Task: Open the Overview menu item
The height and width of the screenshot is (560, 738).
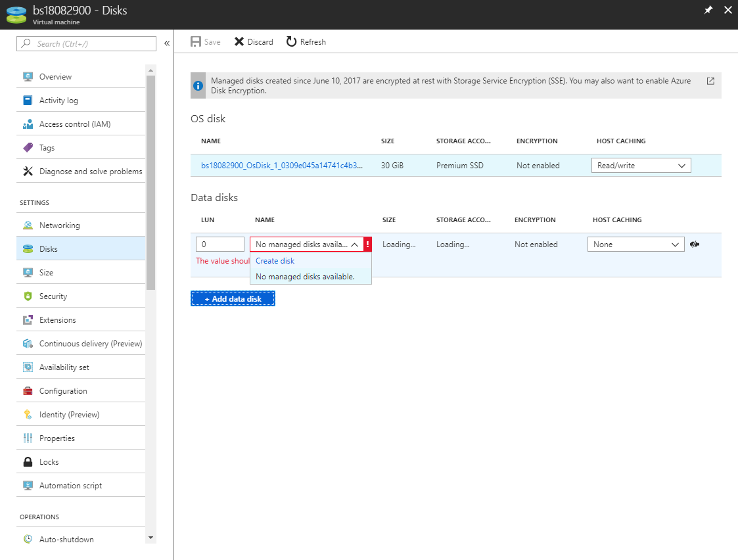Action: click(55, 77)
